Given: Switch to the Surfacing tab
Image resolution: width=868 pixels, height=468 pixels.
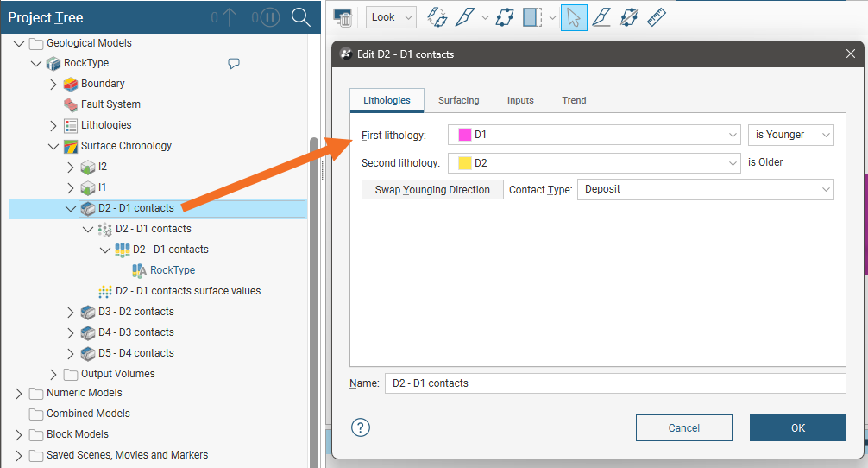Looking at the screenshot, I should [458, 100].
